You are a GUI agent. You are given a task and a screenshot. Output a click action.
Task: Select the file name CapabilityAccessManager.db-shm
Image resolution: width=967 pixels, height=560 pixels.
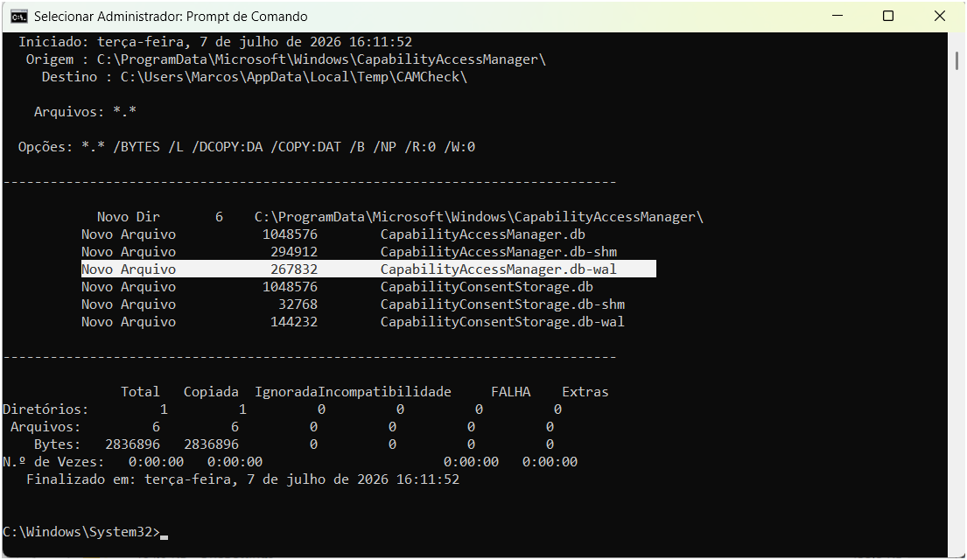pyautogui.click(x=499, y=252)
